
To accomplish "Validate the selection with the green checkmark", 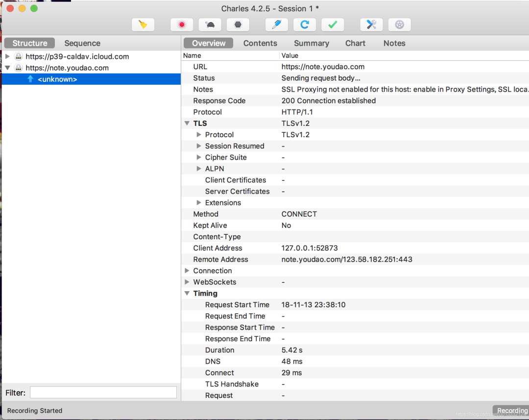I will tap(333, 25).
